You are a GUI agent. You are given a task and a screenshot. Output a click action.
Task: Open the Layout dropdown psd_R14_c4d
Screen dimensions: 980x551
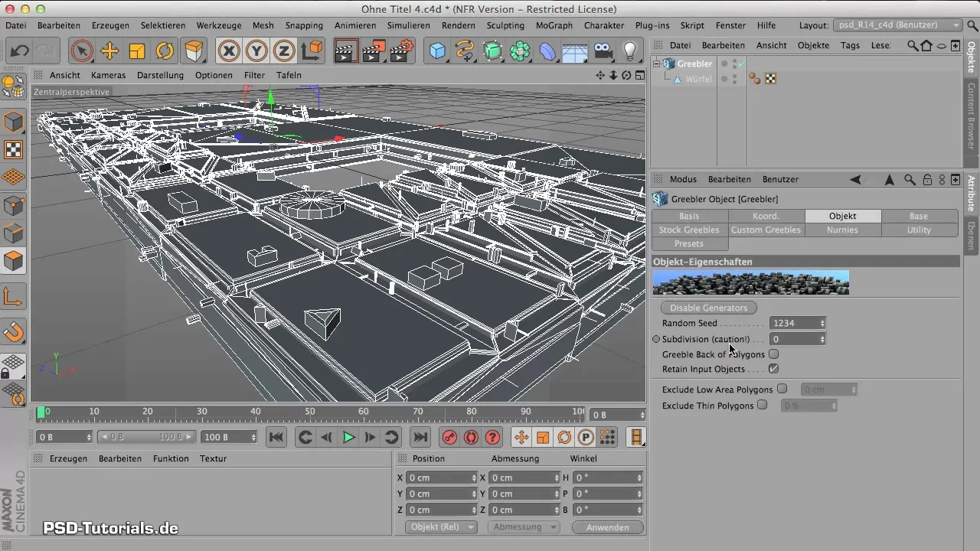pyautogui.click(x=897, y=25)
